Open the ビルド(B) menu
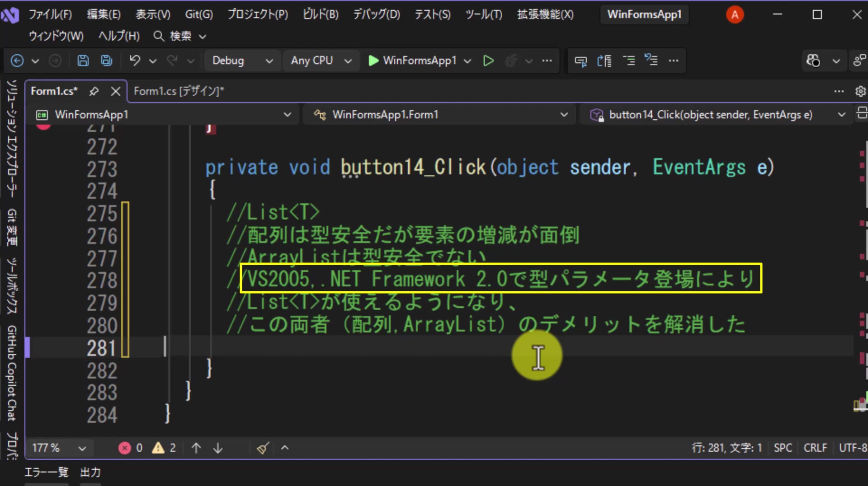Screen dimensions: 868x486 tap(321, 14)
